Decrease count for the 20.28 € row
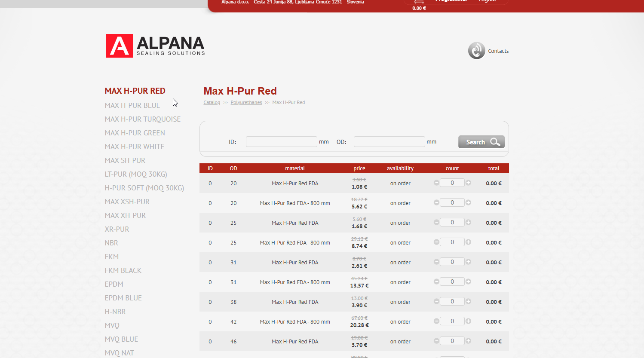 436,321
